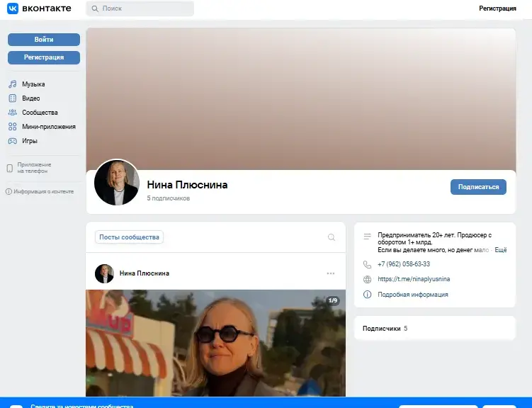Select Посты сообщества tab
Viewport: 532px width, 408px height.
point(129,237)
